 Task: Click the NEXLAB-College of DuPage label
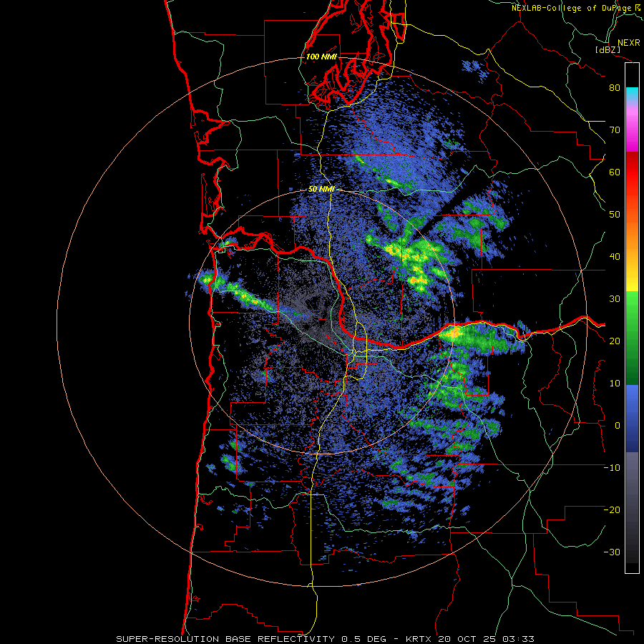[x=572, y=8]
